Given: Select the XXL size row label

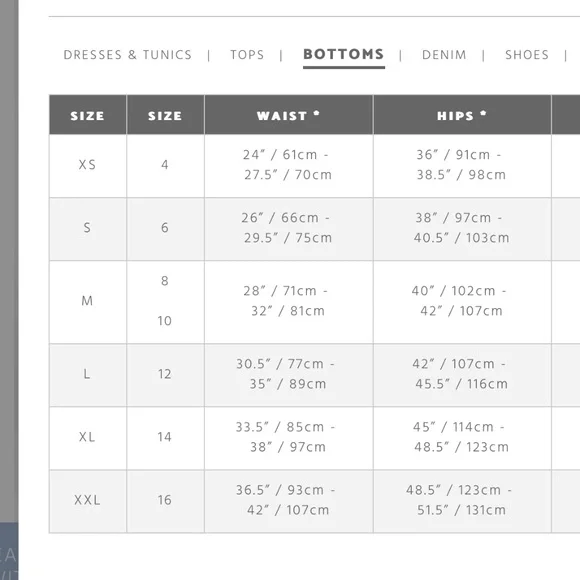Looking at the screenshot, I should coord(87,500).
